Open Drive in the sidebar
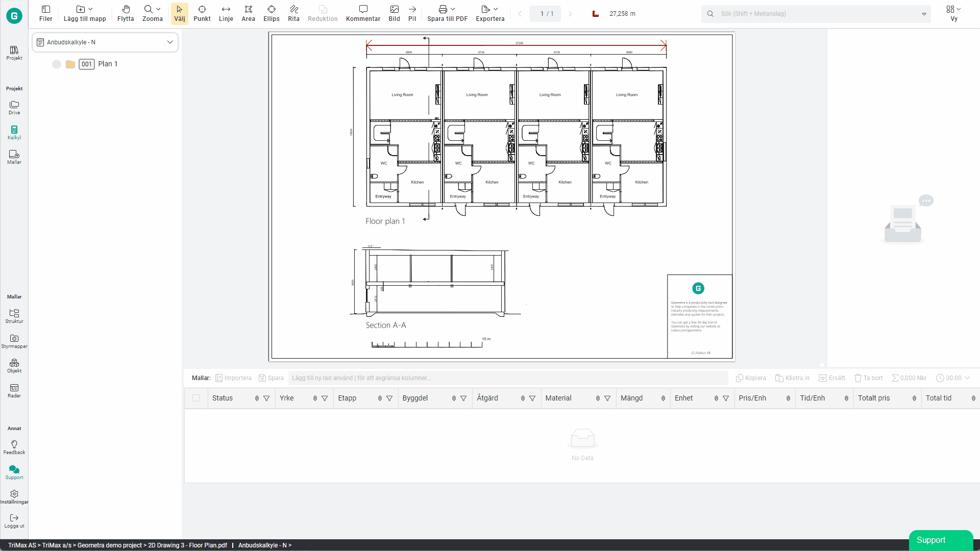 click(x=14, y=108)
